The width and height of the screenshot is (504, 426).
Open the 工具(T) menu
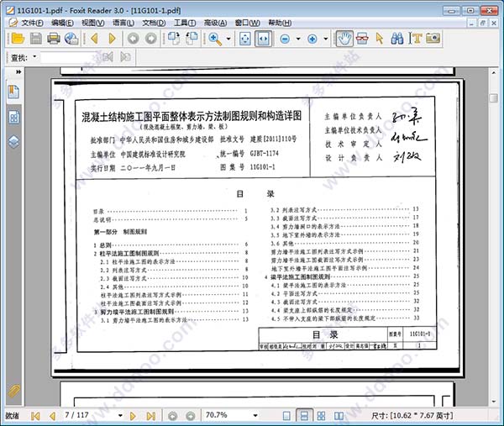[185, 23]
